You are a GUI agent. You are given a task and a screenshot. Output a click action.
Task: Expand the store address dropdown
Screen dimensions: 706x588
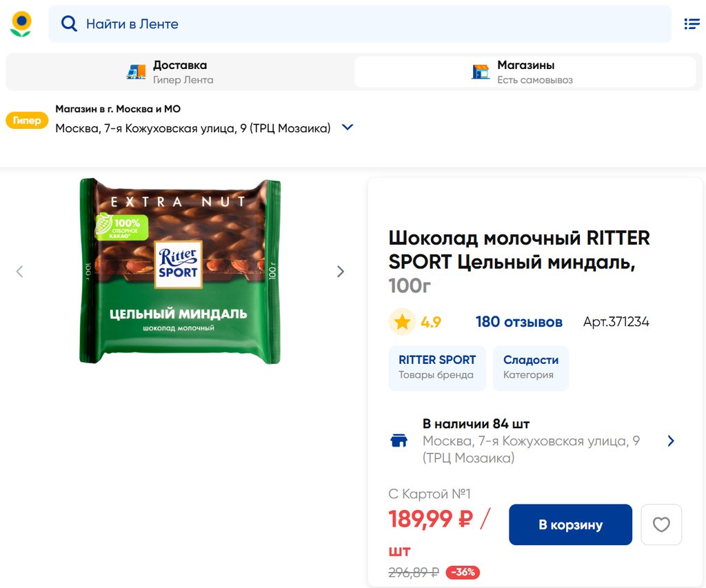tap(347, 128)
